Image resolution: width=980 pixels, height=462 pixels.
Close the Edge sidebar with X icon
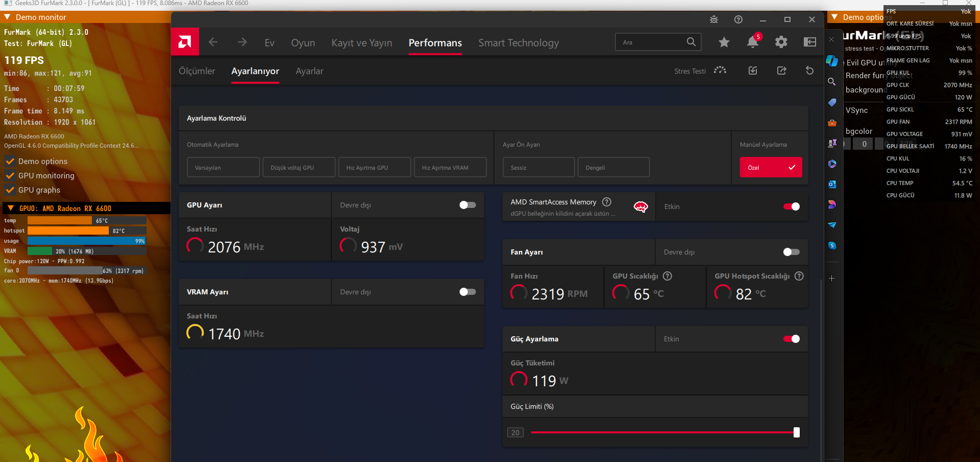(832, 39)
